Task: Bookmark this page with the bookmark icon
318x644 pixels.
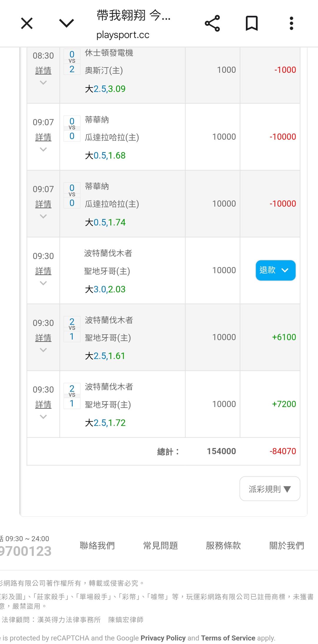Action: click(252, 23)
